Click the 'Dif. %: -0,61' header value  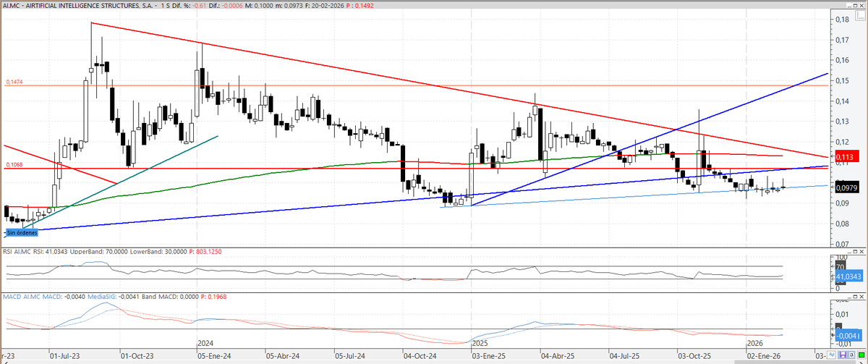(x=190, y=5)
